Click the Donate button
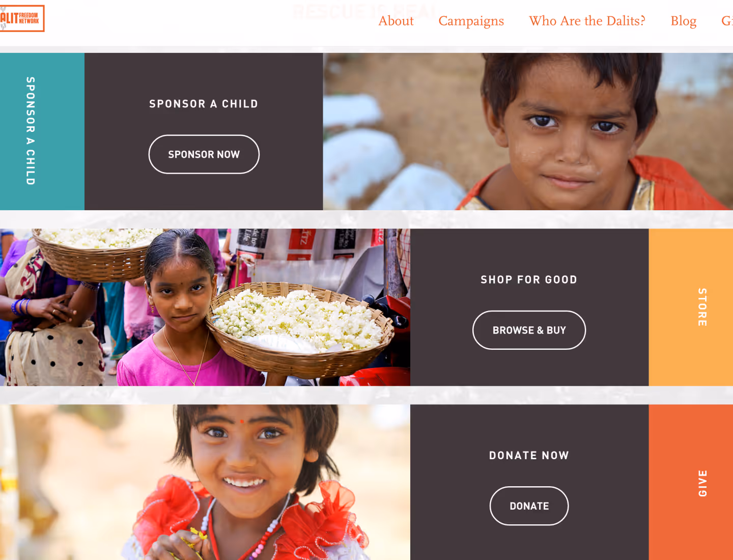The height and width of the screenshot is (560, 733). [529, 506]
